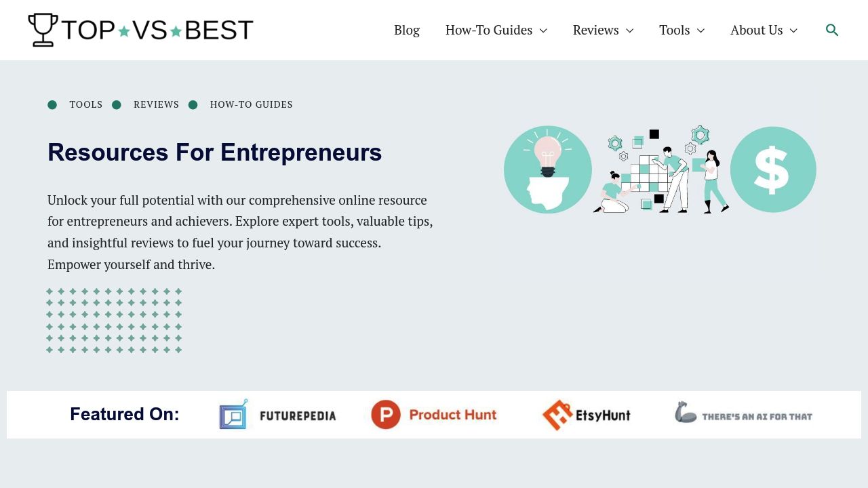Click the lightbulb head illustration
The width and height of the screenshot is (868, 488).
point(548,169)
